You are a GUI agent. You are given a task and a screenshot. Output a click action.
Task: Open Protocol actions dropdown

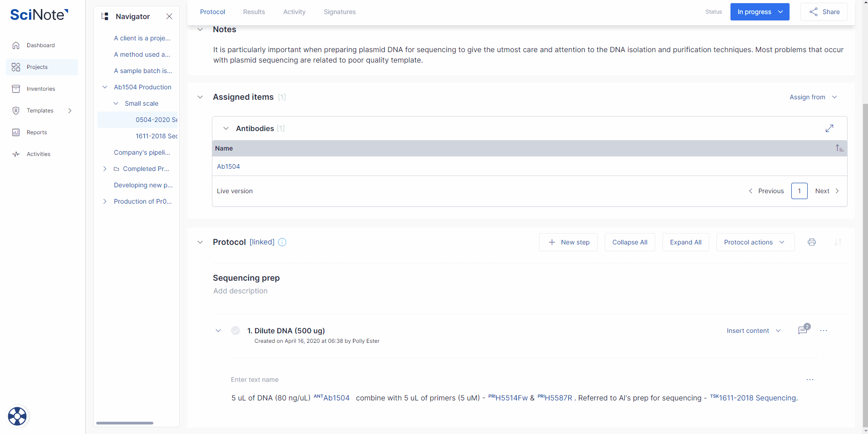tap(755, 242)
